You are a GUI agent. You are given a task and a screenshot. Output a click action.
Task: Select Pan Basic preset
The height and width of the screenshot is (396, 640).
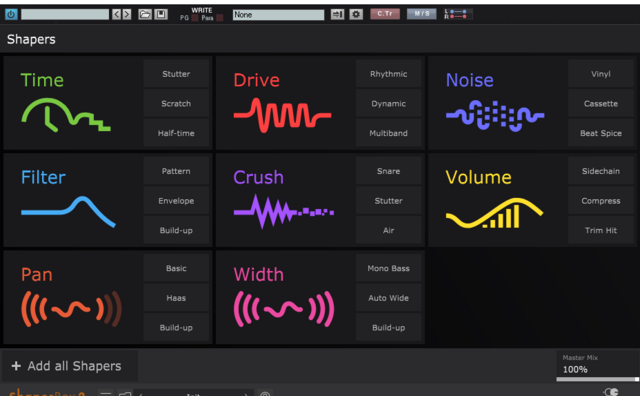click(176, 268)
